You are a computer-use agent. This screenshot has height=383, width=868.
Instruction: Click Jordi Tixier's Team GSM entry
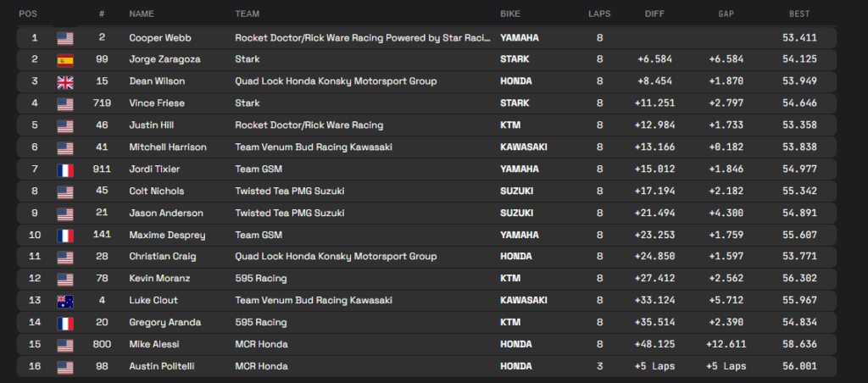(x=259, y=169)
